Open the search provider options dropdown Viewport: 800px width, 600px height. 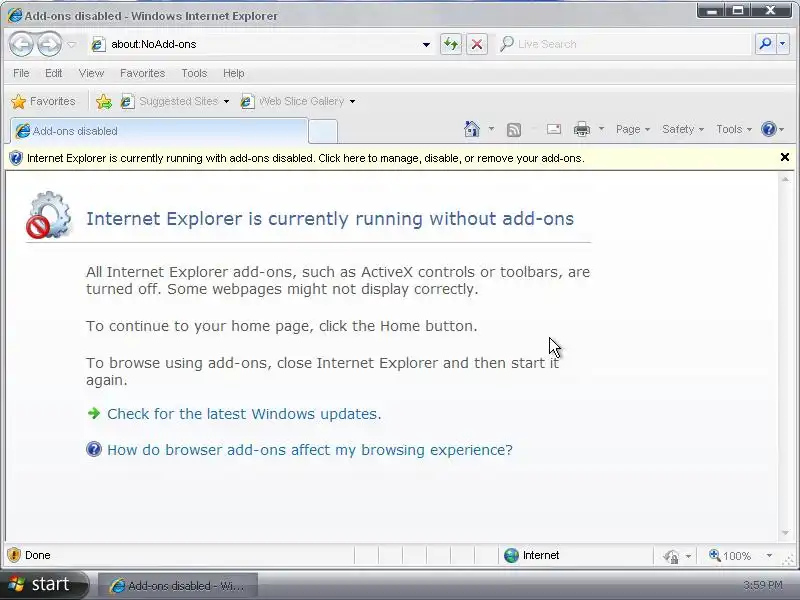(783, 44)
